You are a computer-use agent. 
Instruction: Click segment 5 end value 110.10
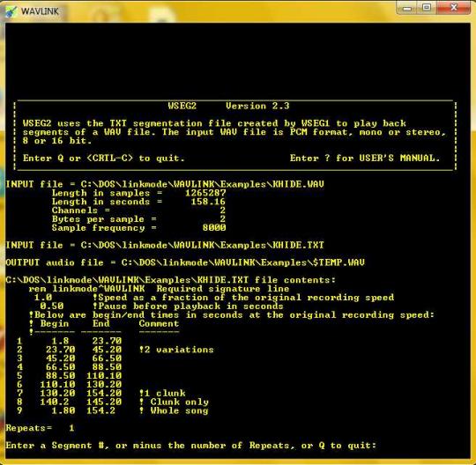[104, 376]
